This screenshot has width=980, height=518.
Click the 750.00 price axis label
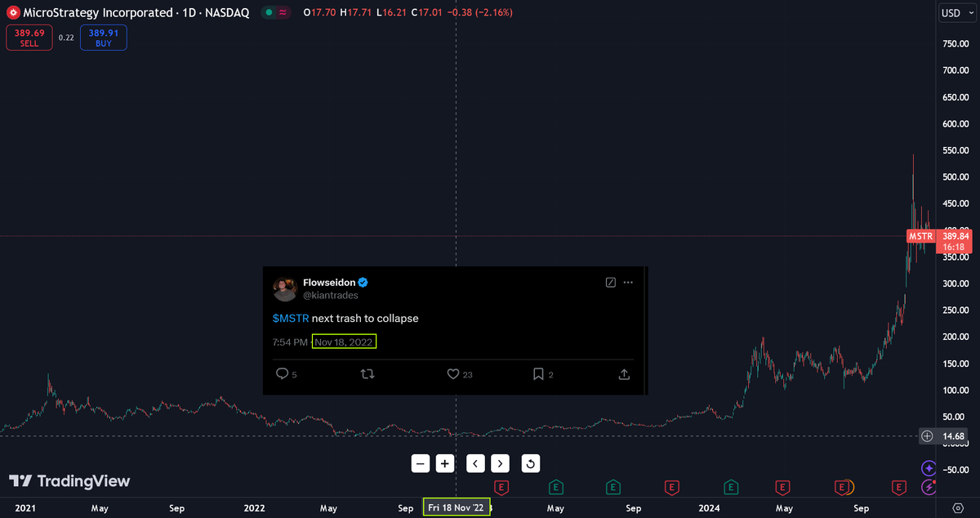click(x=955, y=44)
